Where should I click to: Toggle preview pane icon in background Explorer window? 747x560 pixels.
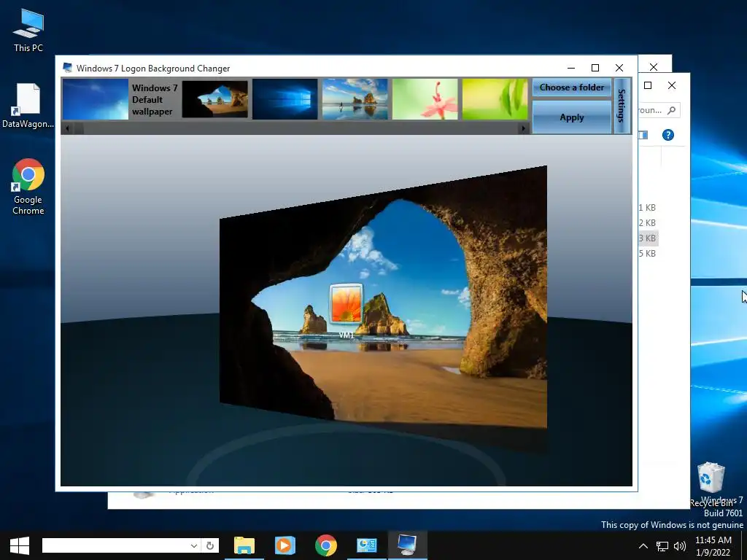pos(643,135)
